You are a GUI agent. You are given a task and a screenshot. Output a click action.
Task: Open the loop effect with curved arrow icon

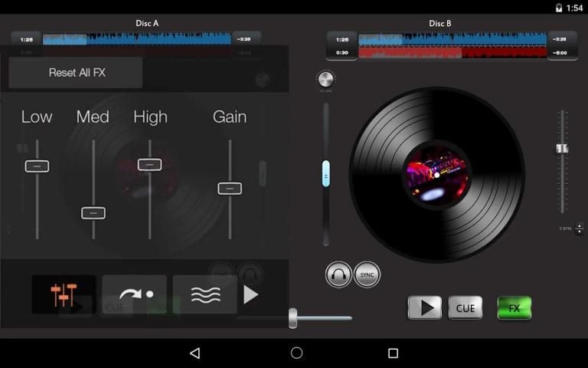tap(135, 294)
